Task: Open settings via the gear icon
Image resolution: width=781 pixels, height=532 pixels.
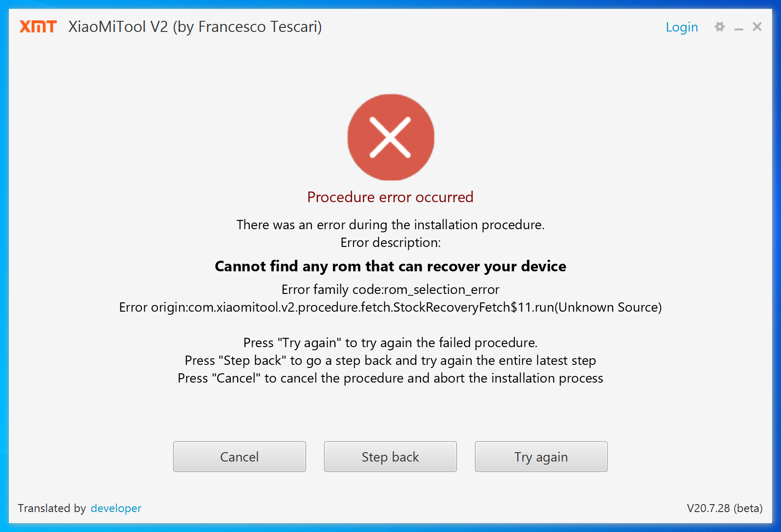Action: point(719,27)
